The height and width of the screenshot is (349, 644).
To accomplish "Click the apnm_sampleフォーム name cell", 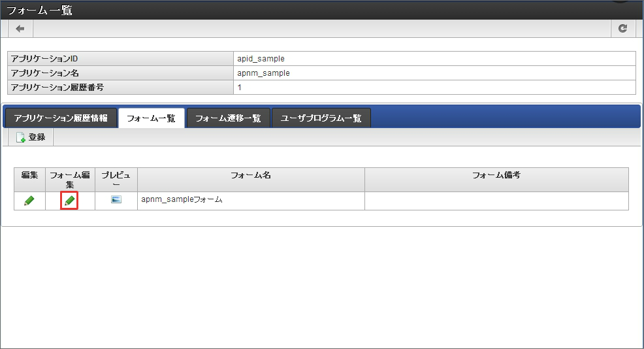I will [251, 201].
